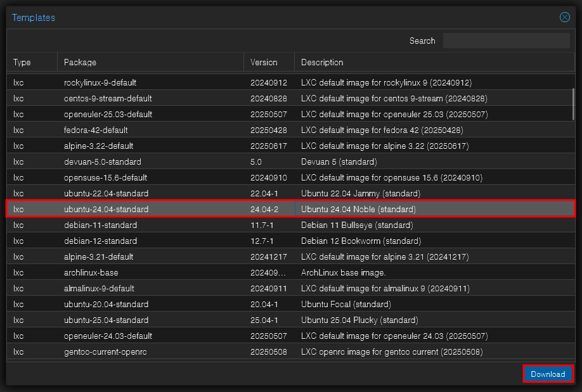Click centos 9-stream default image description
Image resolution: width=582 pixels, height=392 pixels.
(x=394, y=99)
